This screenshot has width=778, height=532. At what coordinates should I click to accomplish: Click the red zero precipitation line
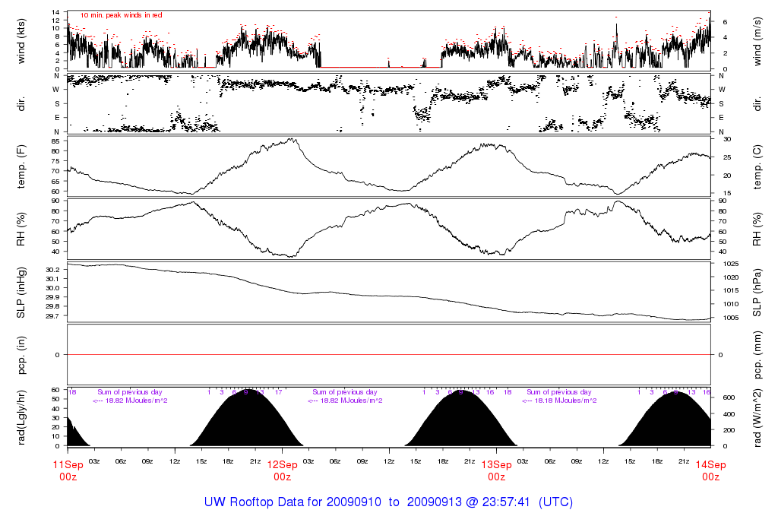pos(389,355)
